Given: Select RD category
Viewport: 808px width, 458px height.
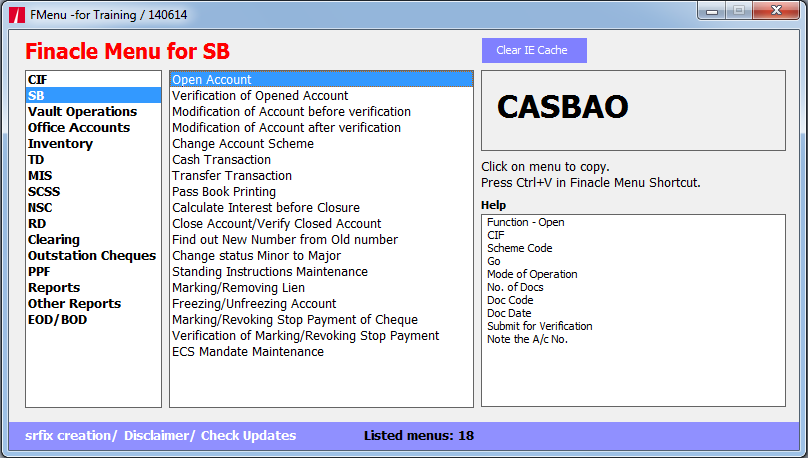Looking at the screenshot, I should (93, 224).
